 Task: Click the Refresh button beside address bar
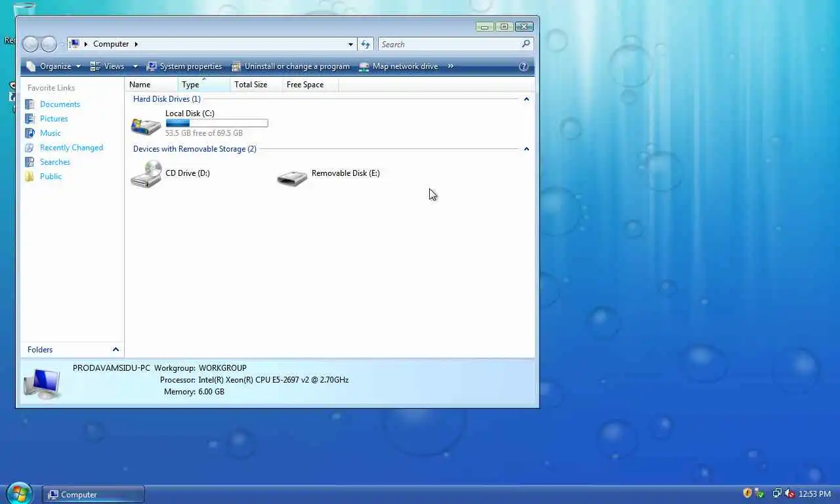366,44
